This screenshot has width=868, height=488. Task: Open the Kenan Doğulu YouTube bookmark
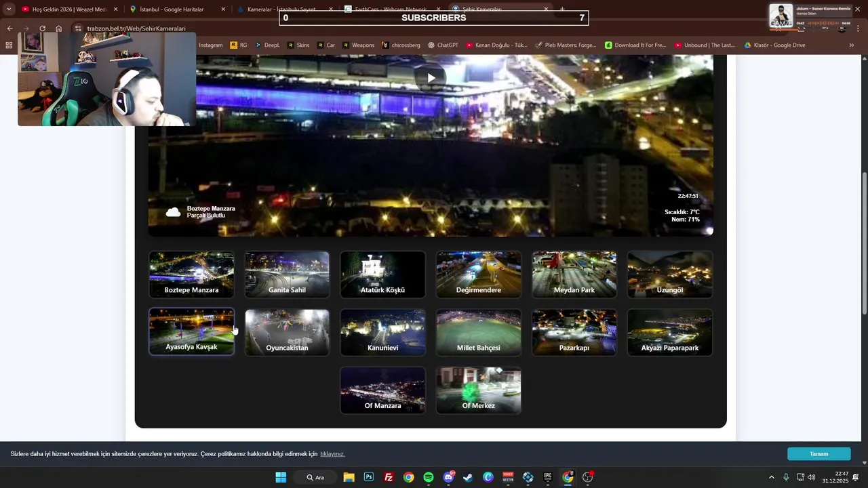pos(496,45)
